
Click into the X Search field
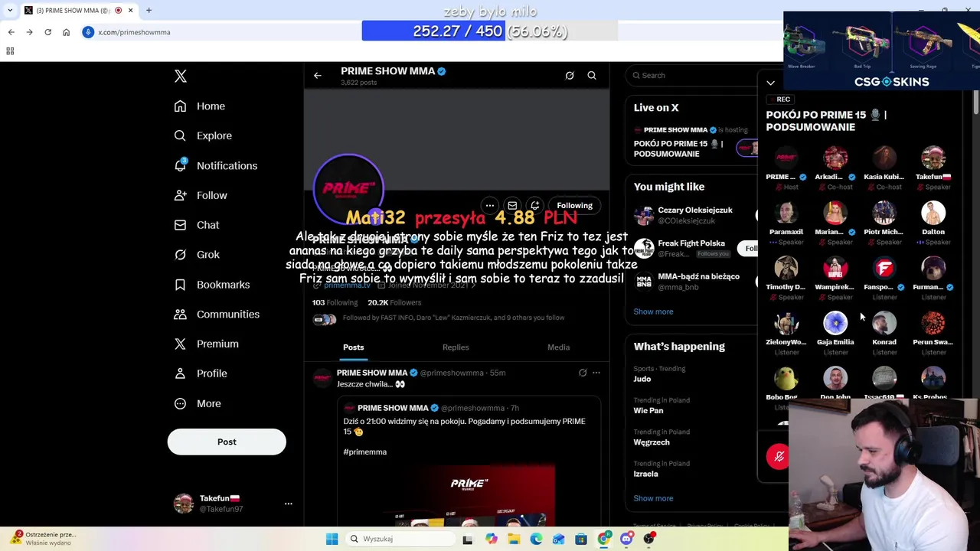tap(693, 76)
